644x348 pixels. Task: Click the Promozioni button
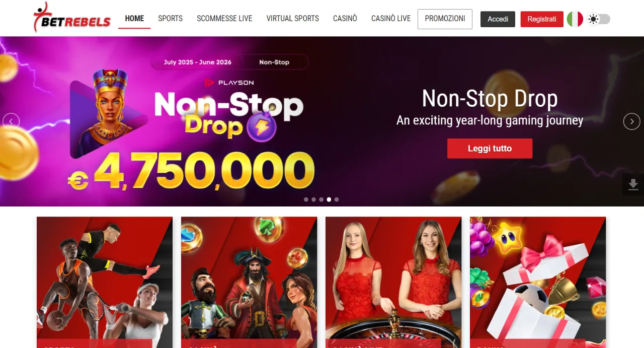pos(445,19)
